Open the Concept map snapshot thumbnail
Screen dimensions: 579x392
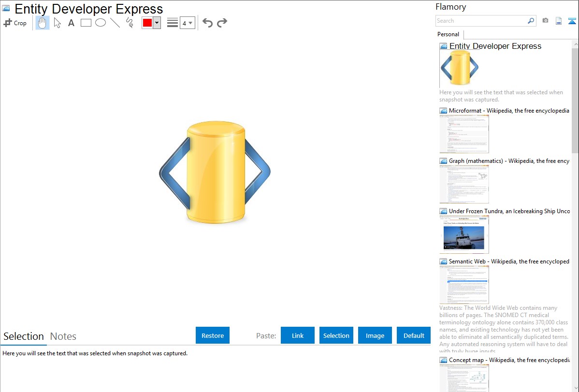pos(464,378)
